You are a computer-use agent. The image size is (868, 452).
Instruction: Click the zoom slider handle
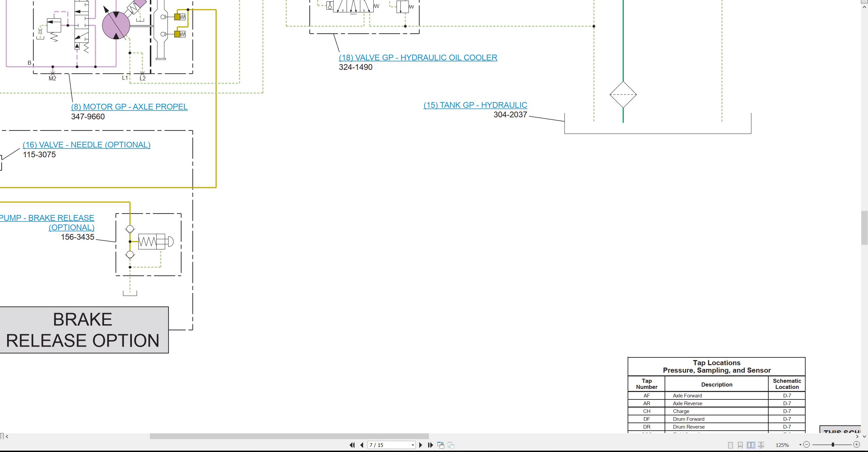click(x=833, y=445)
